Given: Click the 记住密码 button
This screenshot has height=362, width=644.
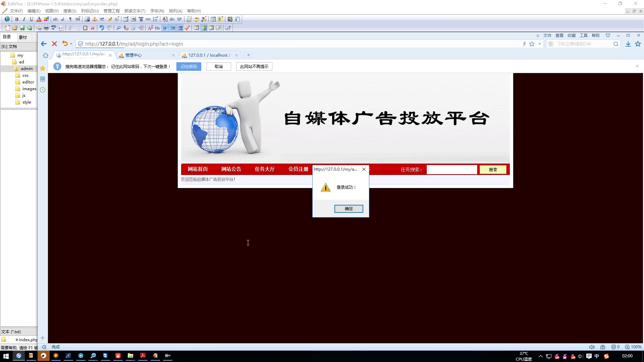Looking at the screenshot, I should click(x=189, y=67).
